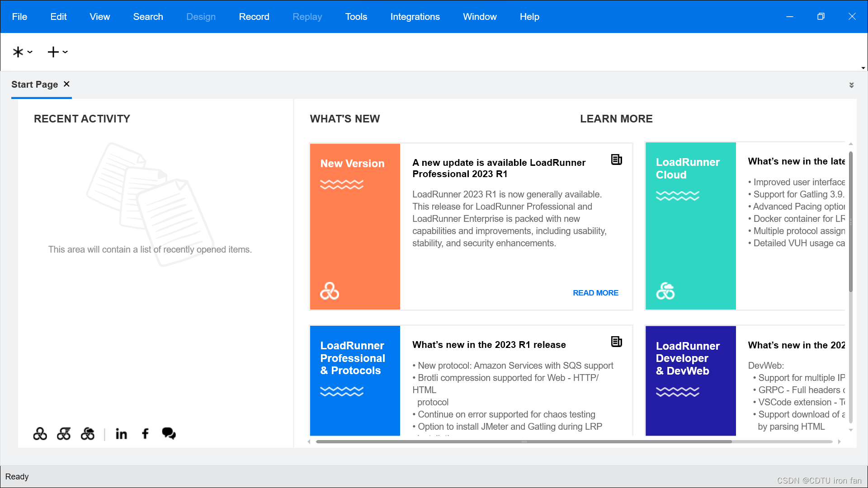
Task: Expand the double-chevron tab overflow menu
Action: tap(851, 85)
